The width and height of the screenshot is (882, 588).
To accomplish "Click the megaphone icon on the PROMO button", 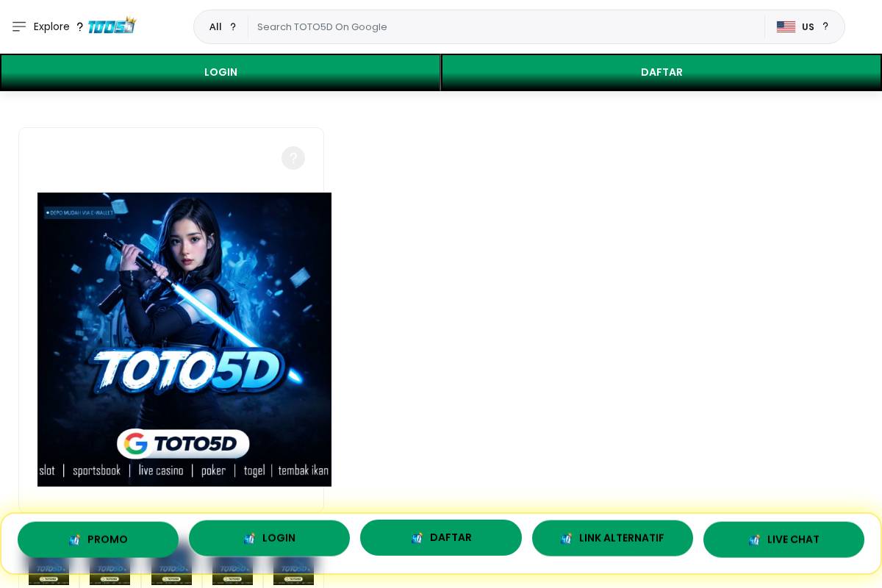I will point(74,539).
